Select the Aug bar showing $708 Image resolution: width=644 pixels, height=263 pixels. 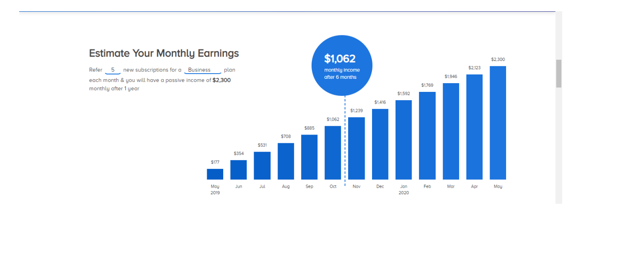tap(286, 161)
